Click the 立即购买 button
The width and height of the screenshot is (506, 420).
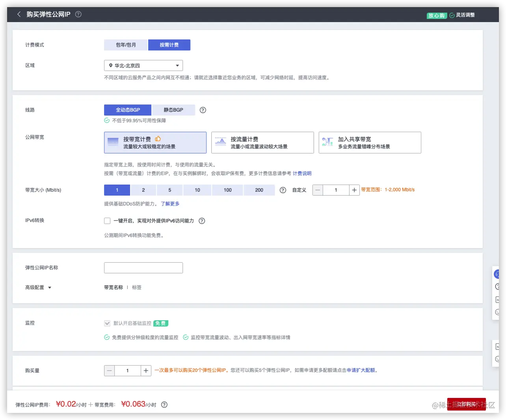(467, 404)
